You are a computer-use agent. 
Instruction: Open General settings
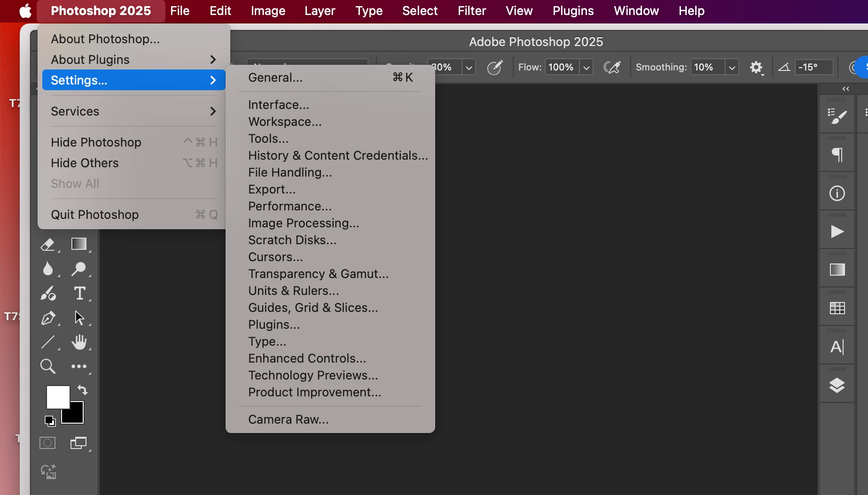[330, 77]
